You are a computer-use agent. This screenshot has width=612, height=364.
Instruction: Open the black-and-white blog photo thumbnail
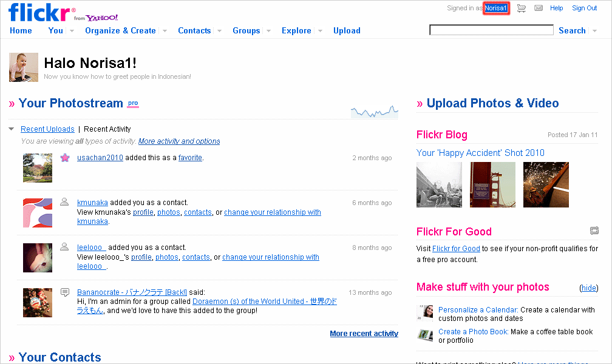439,184
